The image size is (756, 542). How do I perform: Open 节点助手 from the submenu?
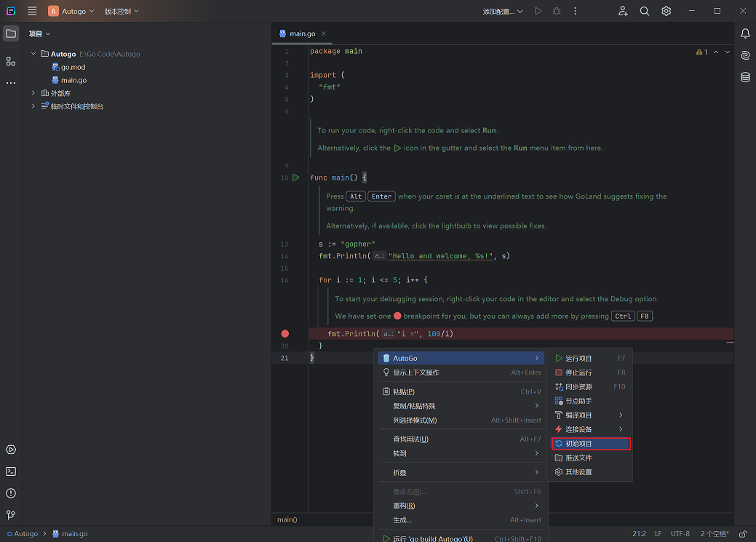[589, 401]
